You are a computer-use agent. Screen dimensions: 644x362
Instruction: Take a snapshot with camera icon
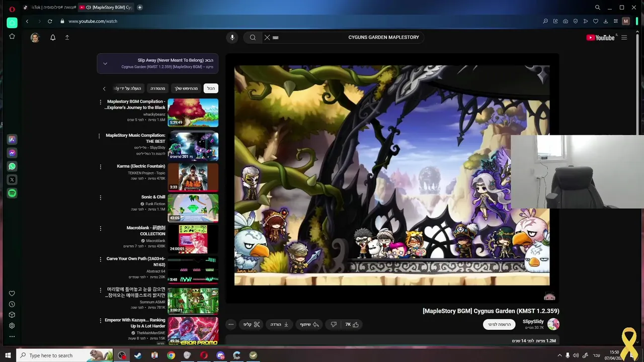(566, 21)
